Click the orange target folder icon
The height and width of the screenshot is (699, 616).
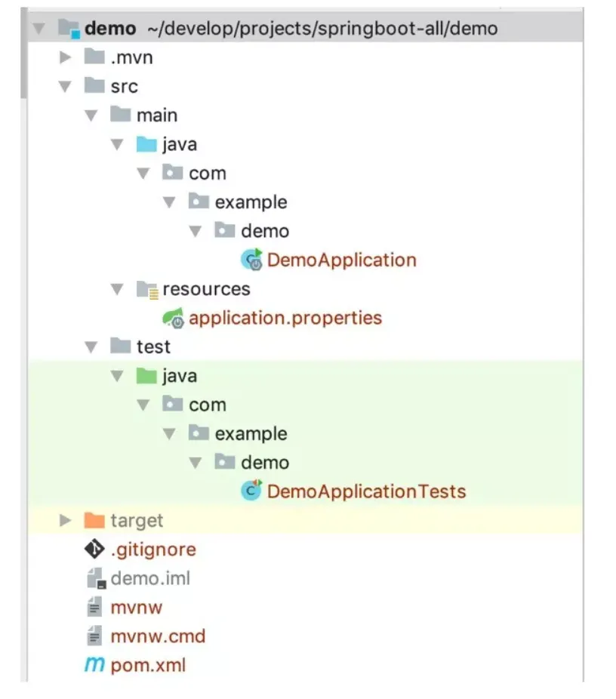(x=94, y=520)
